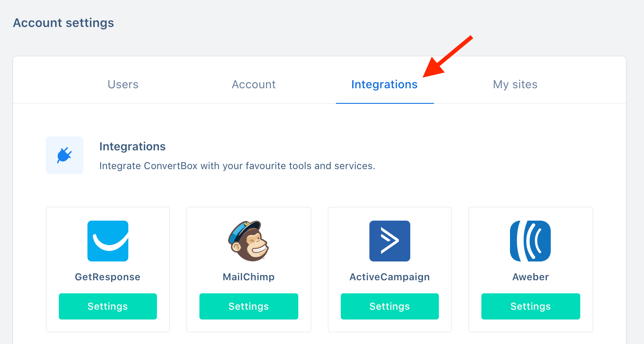Open the Account tab
The width and height of the screenshot is (644, 344).
tap(254, 85)
